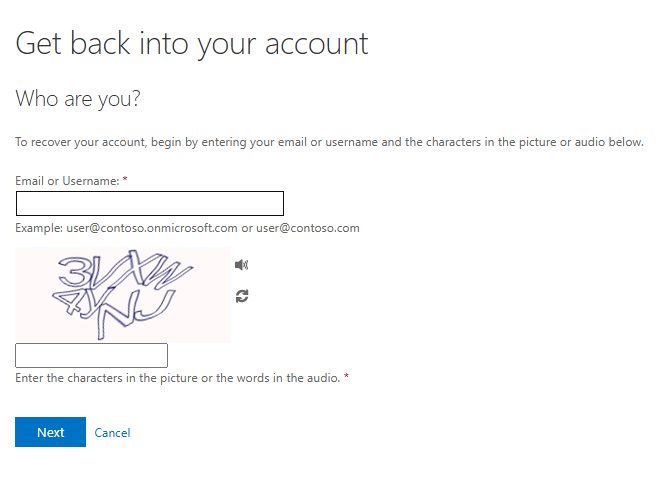
Task: Click the CAPTCHA characters entry field
Action: (91, 355)
